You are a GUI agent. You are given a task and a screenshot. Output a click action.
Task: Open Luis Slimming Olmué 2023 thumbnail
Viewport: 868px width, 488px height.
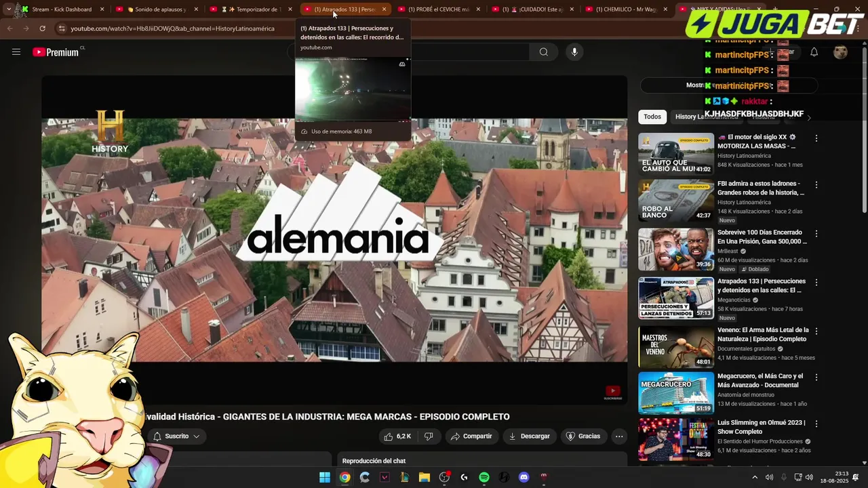point(676,439)
